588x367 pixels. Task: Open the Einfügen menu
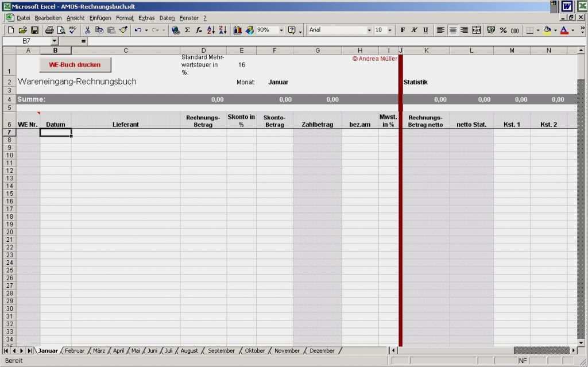click(100, 18)
